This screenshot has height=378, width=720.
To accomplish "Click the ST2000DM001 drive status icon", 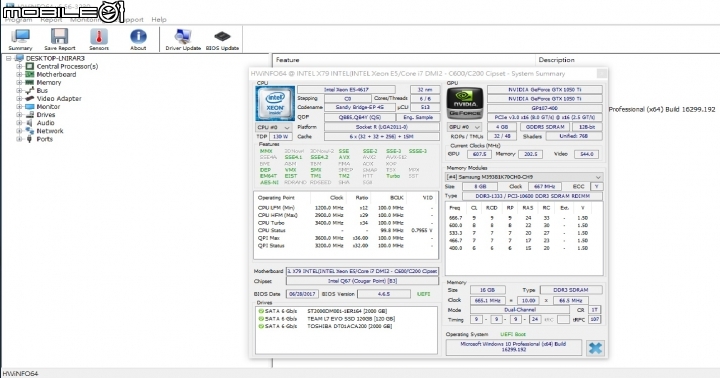I will 261,311.
